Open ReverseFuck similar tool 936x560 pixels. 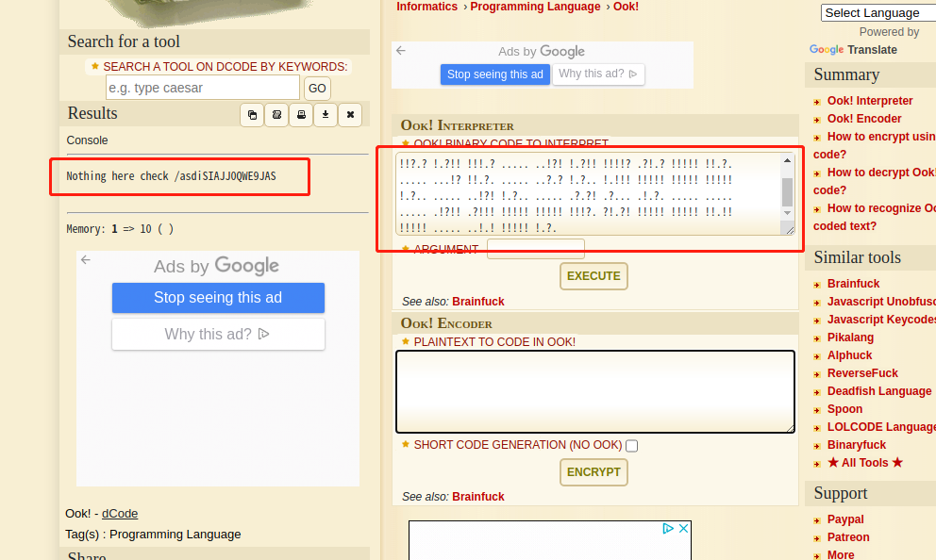point(862,372)
